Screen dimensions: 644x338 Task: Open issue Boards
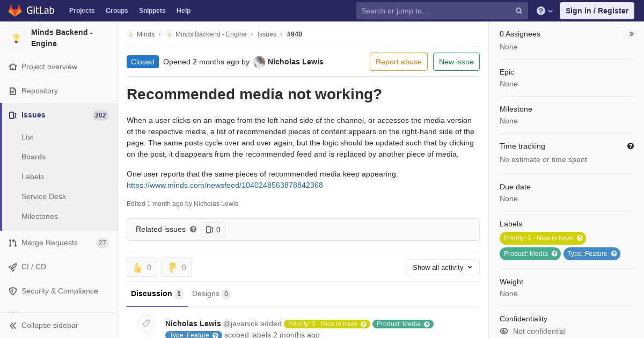pyautogui.click(x=33, y=157)
